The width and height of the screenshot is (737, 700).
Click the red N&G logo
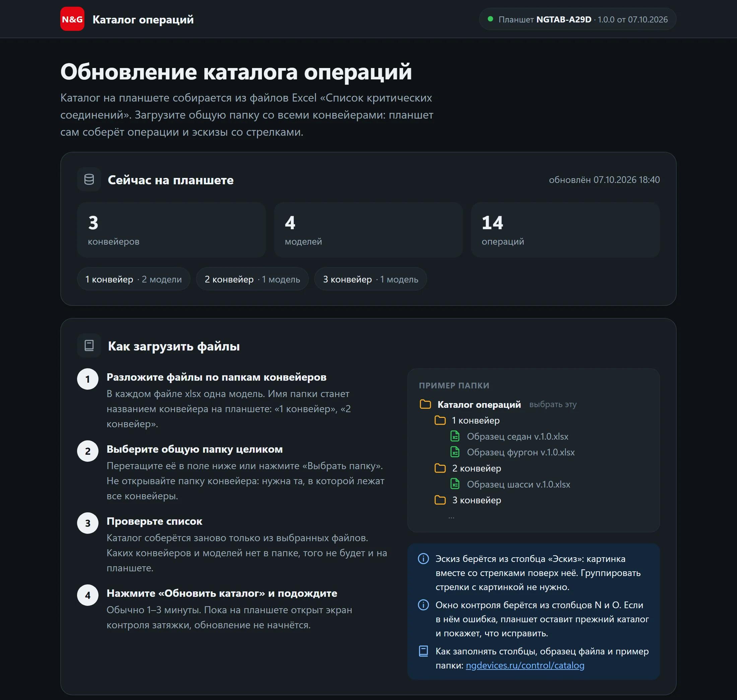click(72, 19)
